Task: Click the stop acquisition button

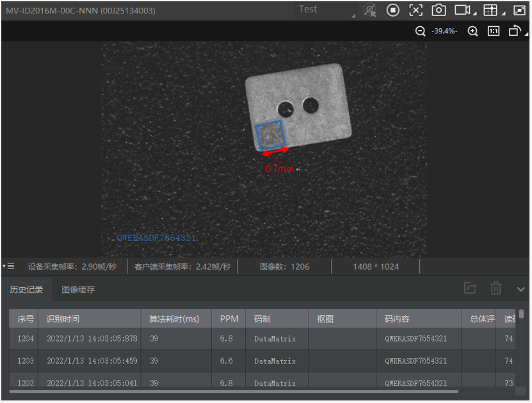Action: [393, 10]
